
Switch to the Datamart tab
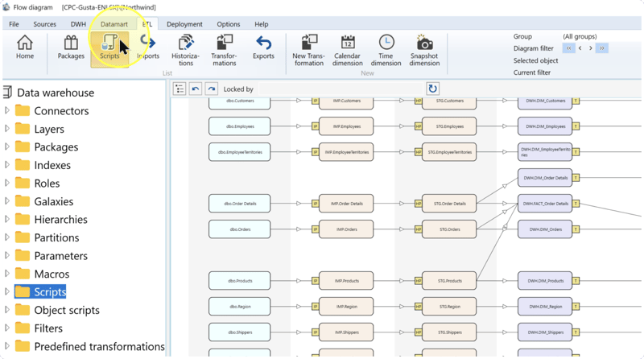pyautogui.click(x=114, y=24)
